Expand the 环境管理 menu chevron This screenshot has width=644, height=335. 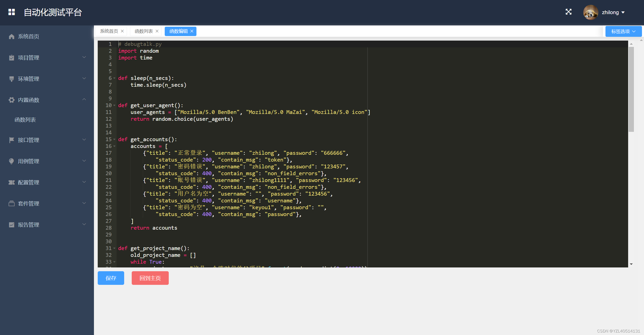[84, 79]
